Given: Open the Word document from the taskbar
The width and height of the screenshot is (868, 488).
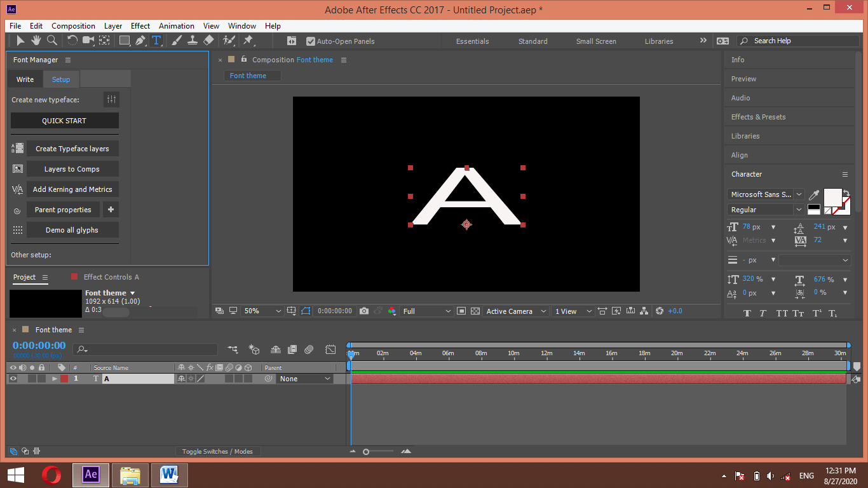Looking at the screenshot, I should click(x=169, y=475).
